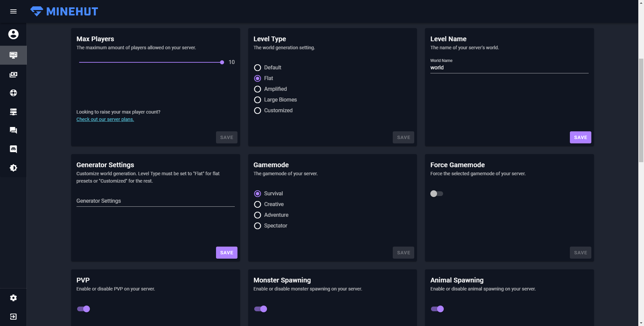Click the Max Players Save button
The height and width of the screenshot is (326, 644).
(227, 137)
